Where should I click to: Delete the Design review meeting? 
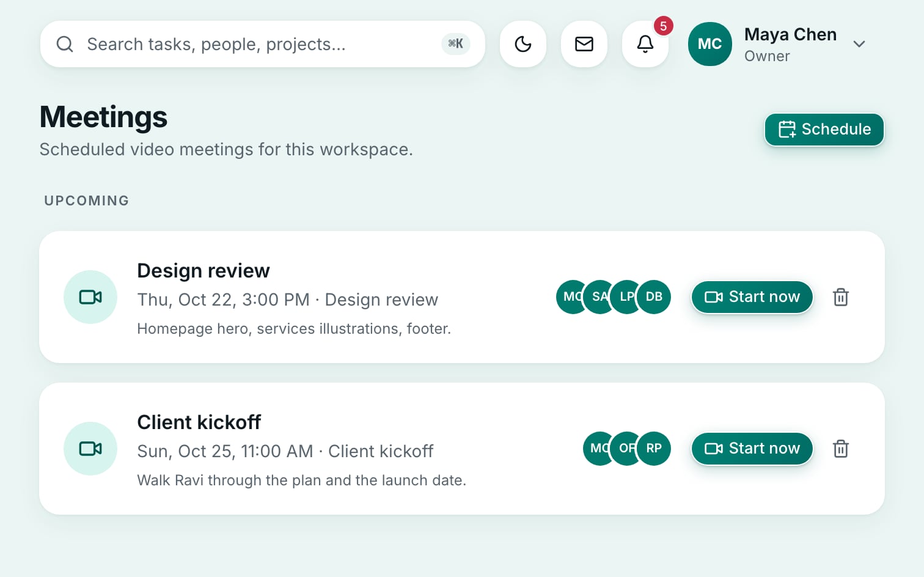[x=841, y=297]
